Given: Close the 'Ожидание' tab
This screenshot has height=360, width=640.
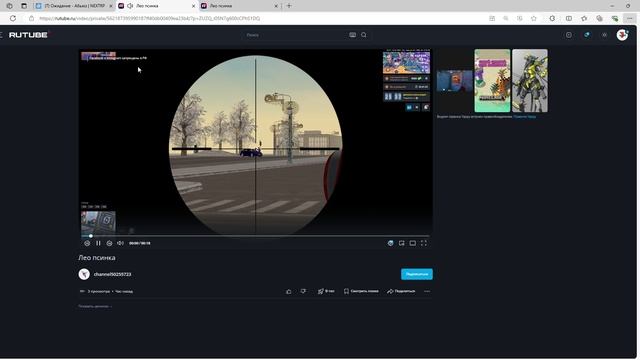Looking at the screenshot, I should [111, 6].
